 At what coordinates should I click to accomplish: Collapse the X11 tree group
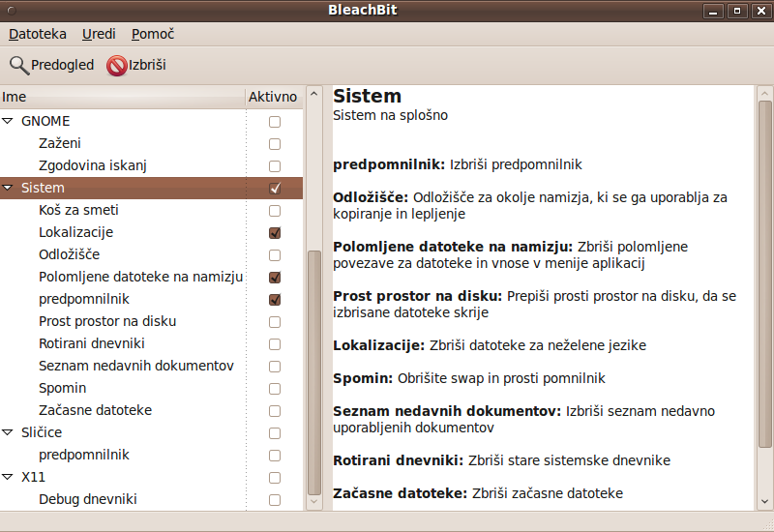tap(8, 477)
